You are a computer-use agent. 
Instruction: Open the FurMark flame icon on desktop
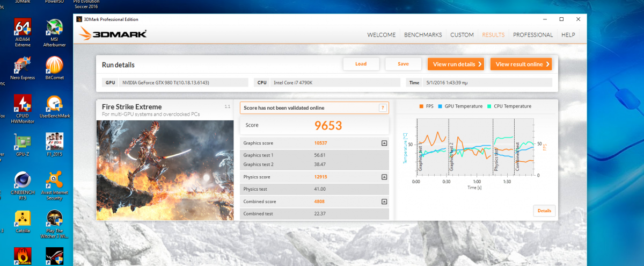(23, 256)
